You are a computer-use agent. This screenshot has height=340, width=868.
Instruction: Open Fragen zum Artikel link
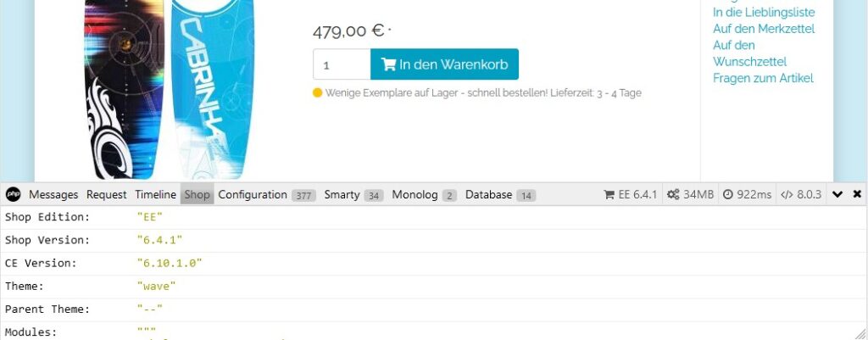point(763,78)
